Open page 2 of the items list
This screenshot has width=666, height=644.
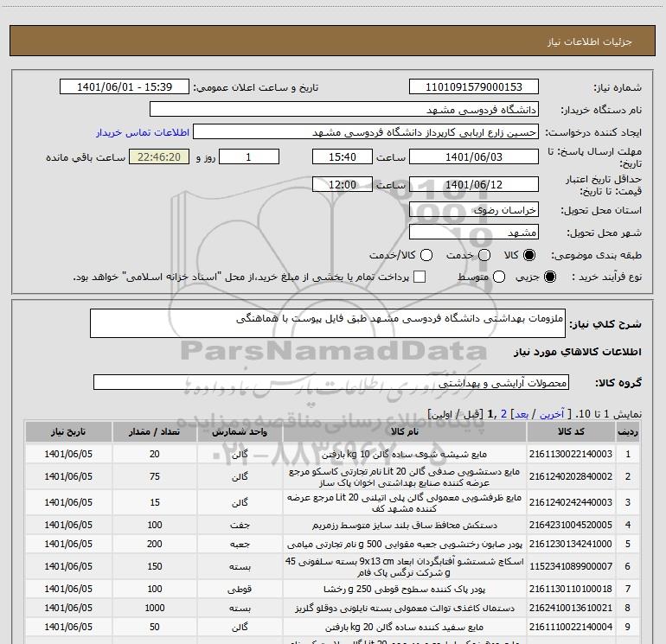tap(503, 414)
